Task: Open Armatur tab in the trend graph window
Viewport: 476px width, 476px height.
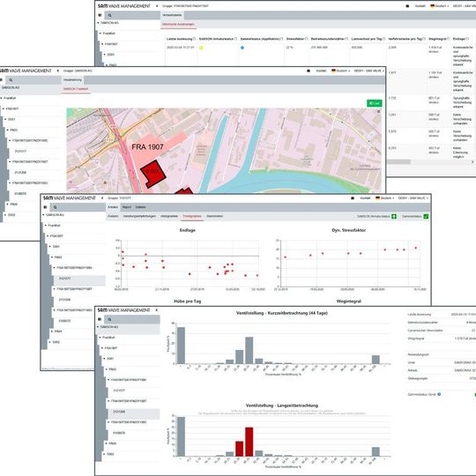Action: (113, 207)
